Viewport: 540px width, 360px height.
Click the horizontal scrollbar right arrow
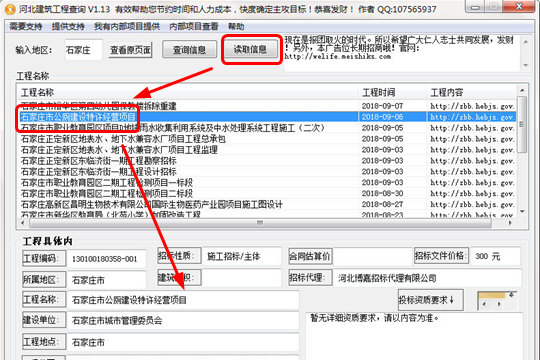[x=510, y=223]
